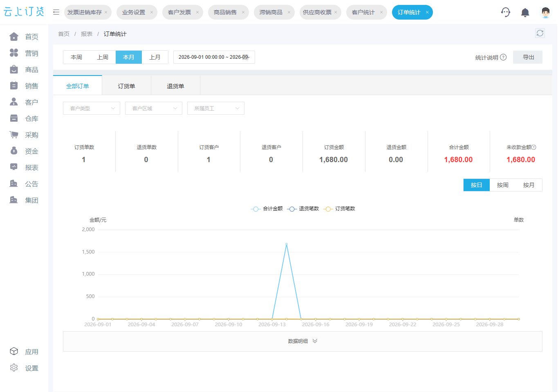
Task: Open the 客户区域 dropdown
Action: 154,108
